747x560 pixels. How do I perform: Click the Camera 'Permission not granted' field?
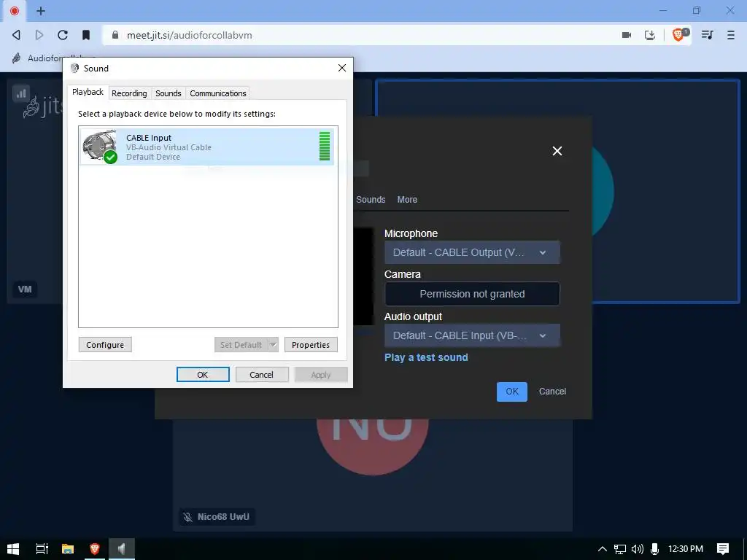coord(472,294)
